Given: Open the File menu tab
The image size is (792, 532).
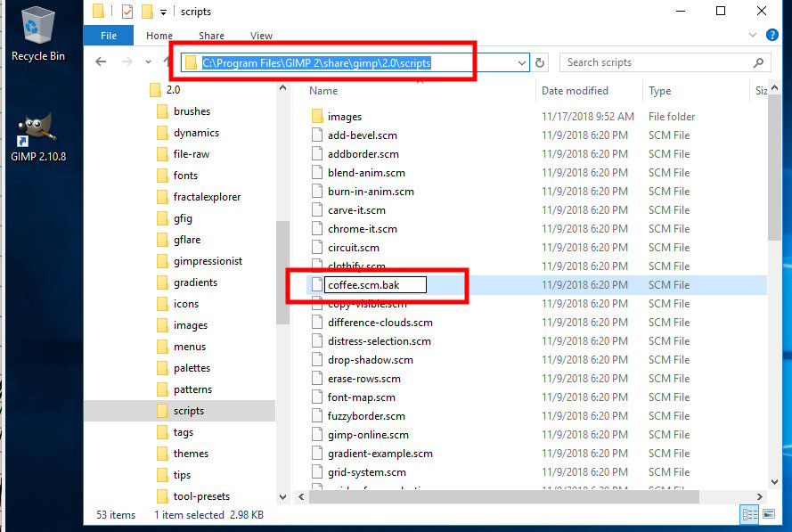Looking at the screenshot, I should [109, 36].
